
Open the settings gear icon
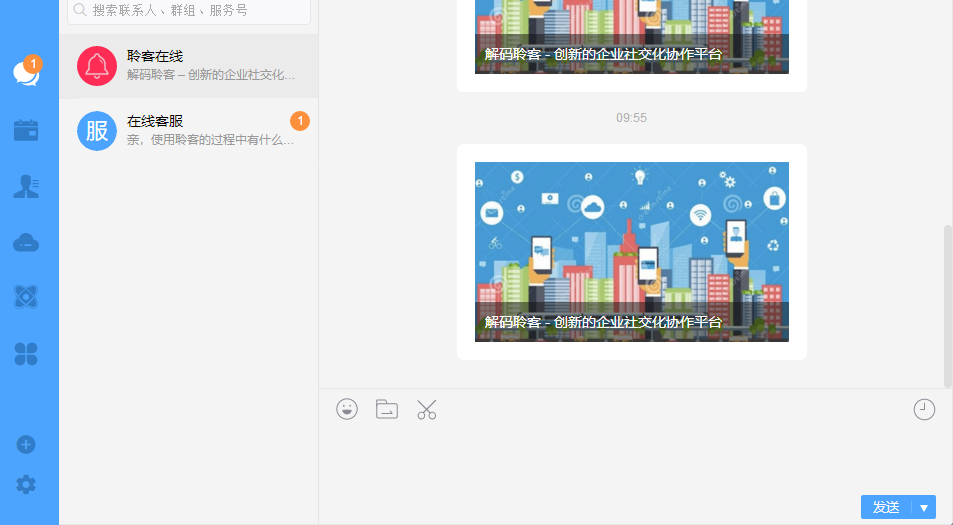26,485
